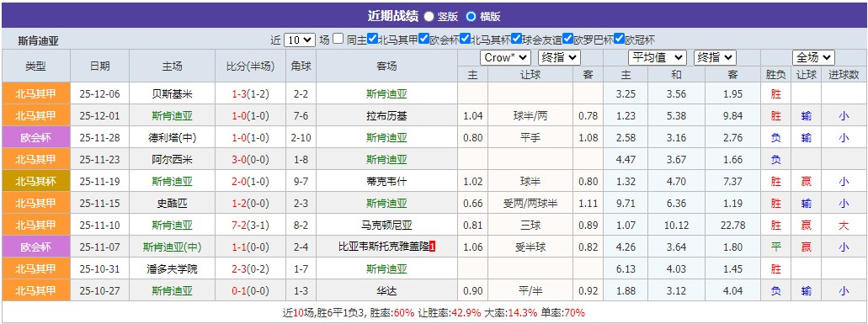Screen dimensions: 868x324
Task: Click the 类型 column header
Action: click(36, 66)
